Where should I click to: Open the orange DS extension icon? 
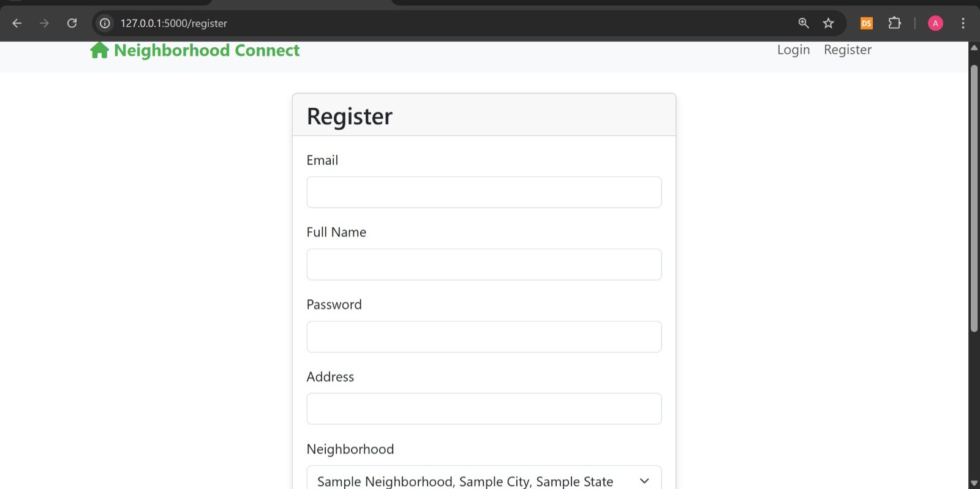click(867, 23)
